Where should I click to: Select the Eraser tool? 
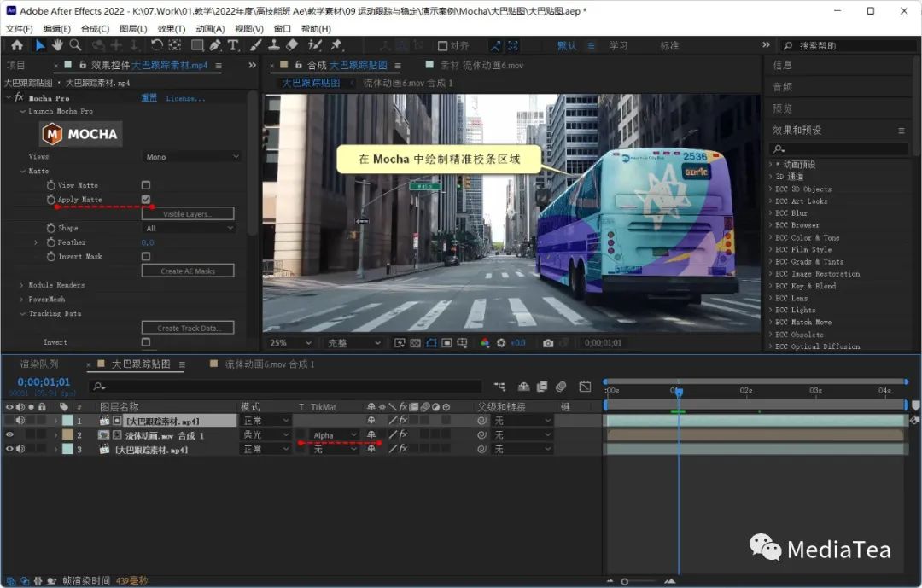pyautogui.click(x=292, y=45)
